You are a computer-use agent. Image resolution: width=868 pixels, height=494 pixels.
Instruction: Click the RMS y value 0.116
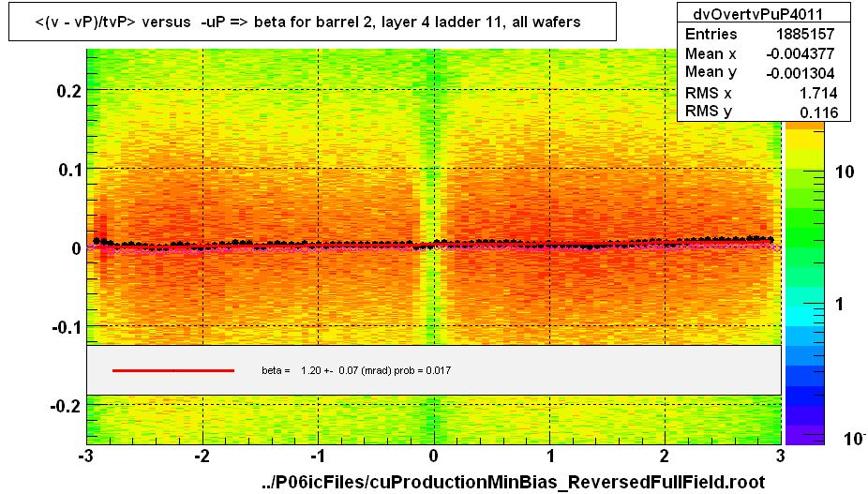[818, 112]
